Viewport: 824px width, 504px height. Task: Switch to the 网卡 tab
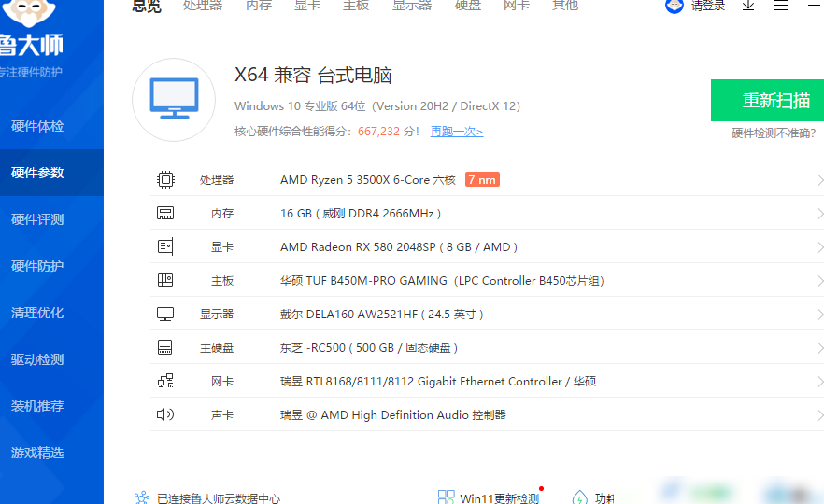[516, 6]
